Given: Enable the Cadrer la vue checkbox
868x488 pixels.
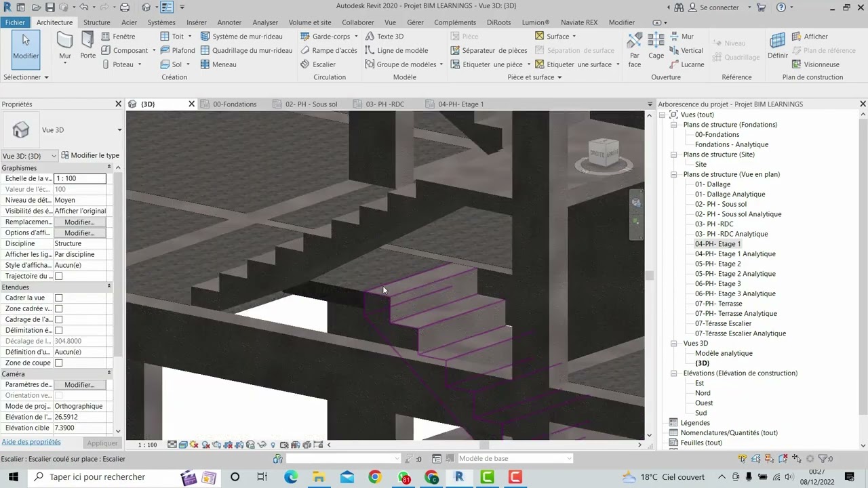Looking at the screenshot, I should 58,298.
